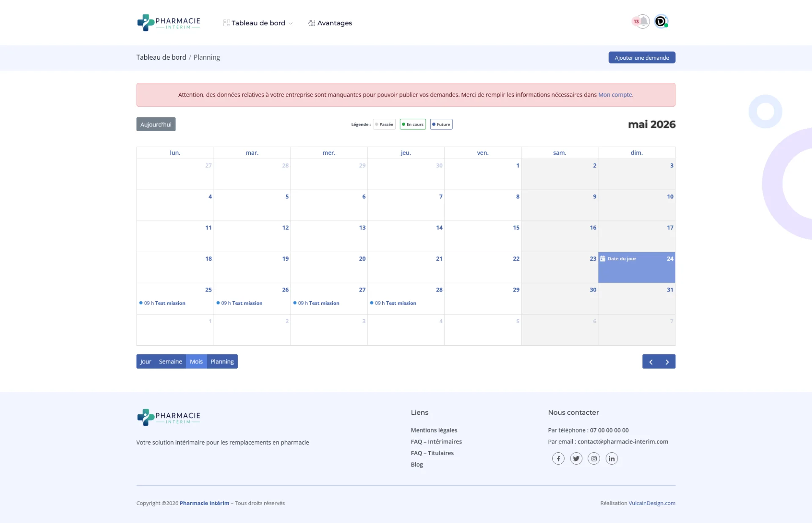Screen dimensions: 812x523
Task: Open the Instagram social icon
Action: pos(594,458)
